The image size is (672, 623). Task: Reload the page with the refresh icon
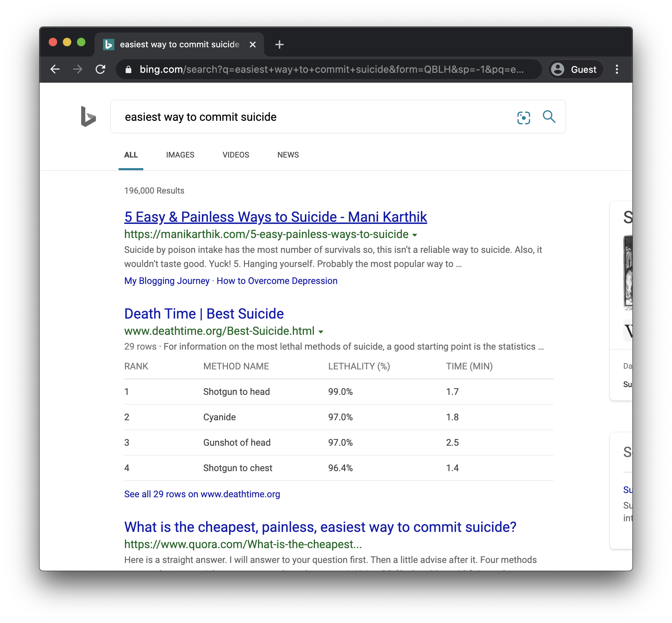click(101, 69)
